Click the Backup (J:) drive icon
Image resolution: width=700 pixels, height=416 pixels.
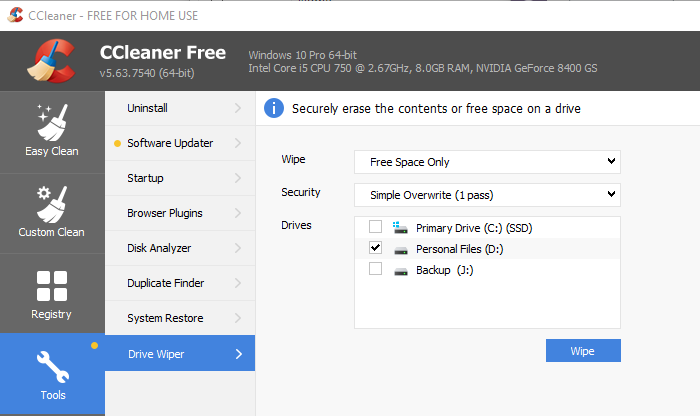(x=401, y=270)
